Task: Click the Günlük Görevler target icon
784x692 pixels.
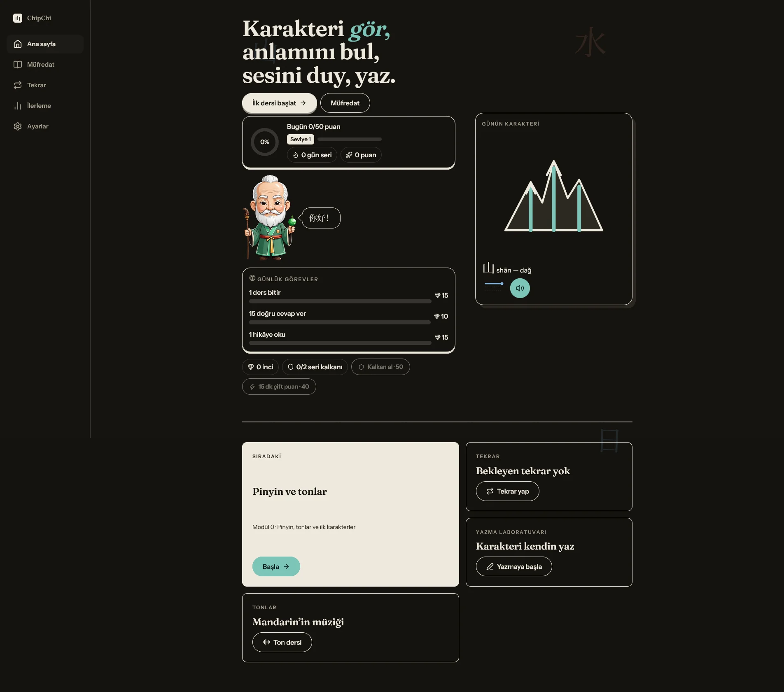Action: click(x=252, y=278)
